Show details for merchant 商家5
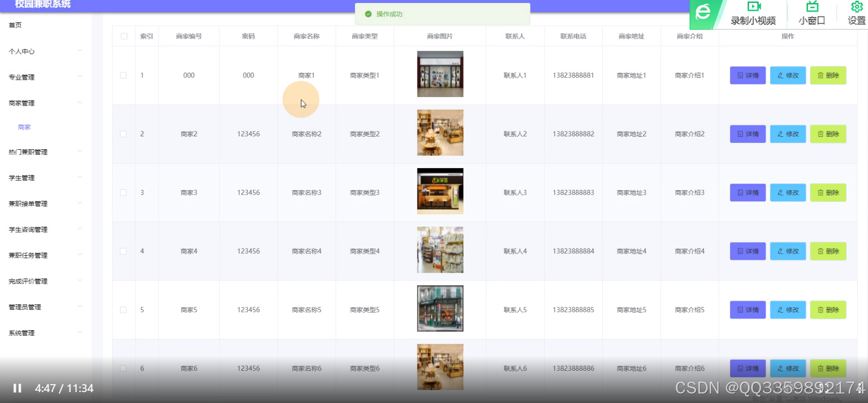This screenshot has height=403, width=868. point(748,310)
